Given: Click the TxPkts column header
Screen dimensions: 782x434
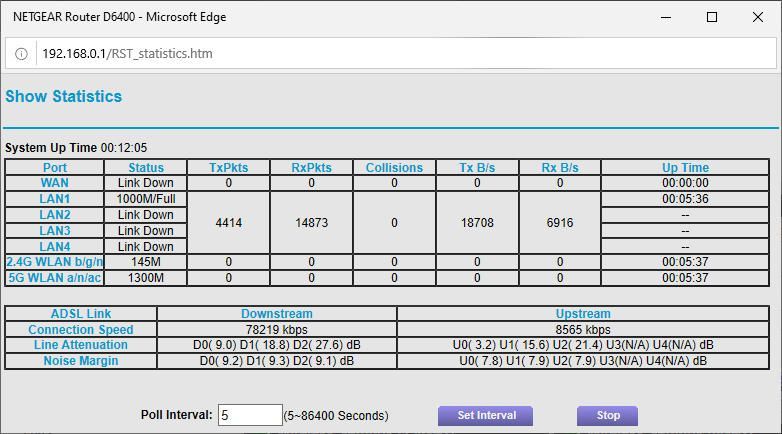Looking at the screenshot, I should (x=228, y=168).
